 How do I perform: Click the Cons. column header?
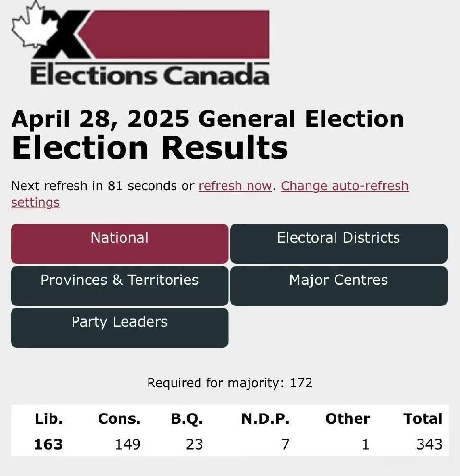[119, 419]
